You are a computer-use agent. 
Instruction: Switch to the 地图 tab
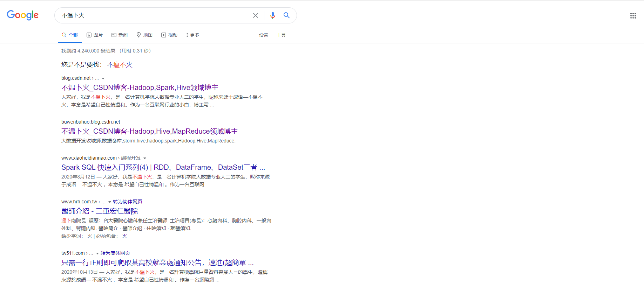(x=144, y=35)
